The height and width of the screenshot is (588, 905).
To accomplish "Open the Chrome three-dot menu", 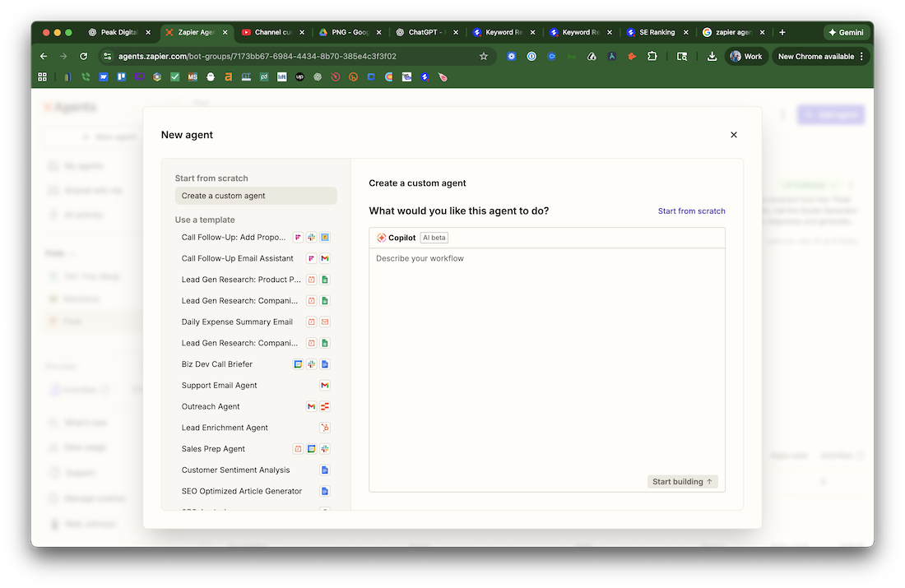I will point(861,56).
